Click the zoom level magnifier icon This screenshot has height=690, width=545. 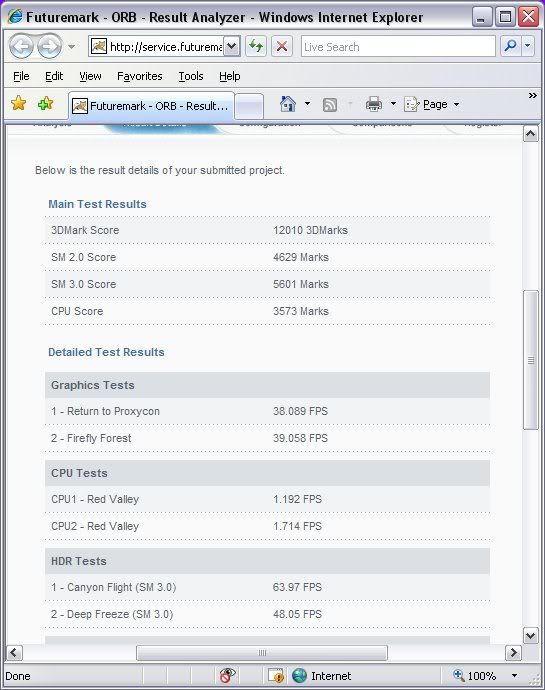point(459,675)
